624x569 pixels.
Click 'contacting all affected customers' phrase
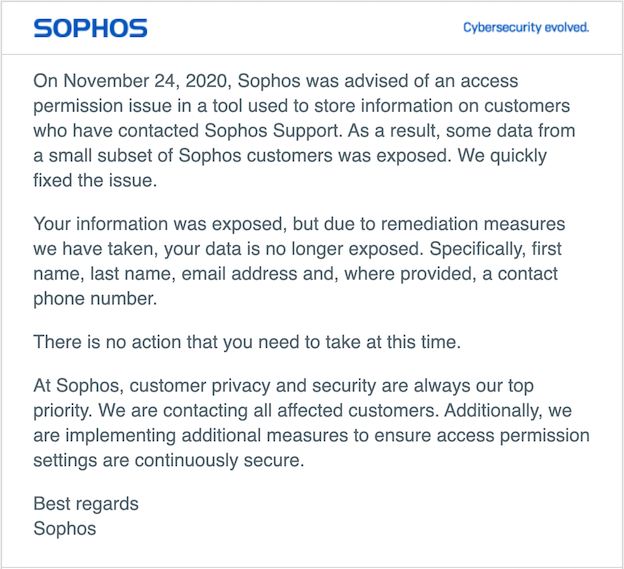click(x=300, y=411)
